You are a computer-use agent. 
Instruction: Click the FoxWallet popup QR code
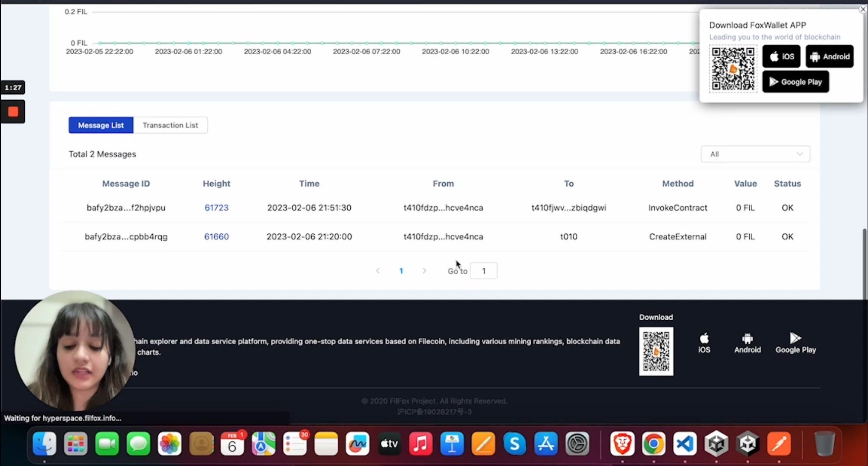pos(733,69)
